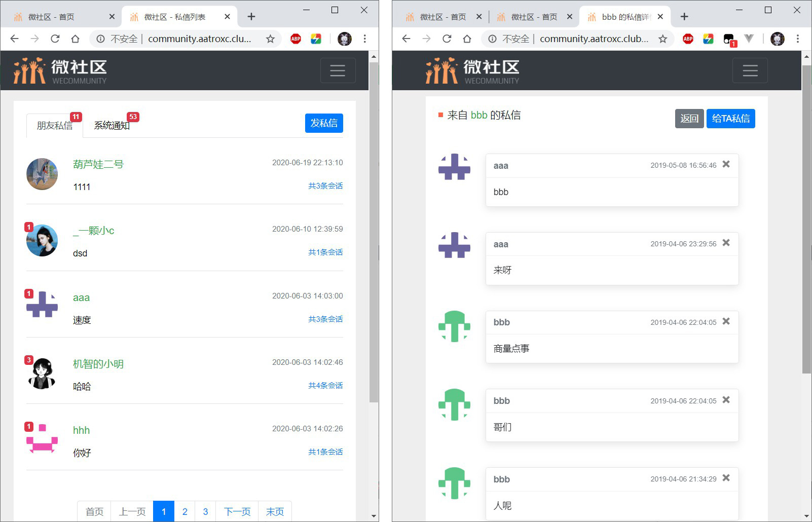Viewport: 812px width, 522px height.
Task: Click bbb's green avatar next to 商量点事
Action: click(x=454, y=327)
